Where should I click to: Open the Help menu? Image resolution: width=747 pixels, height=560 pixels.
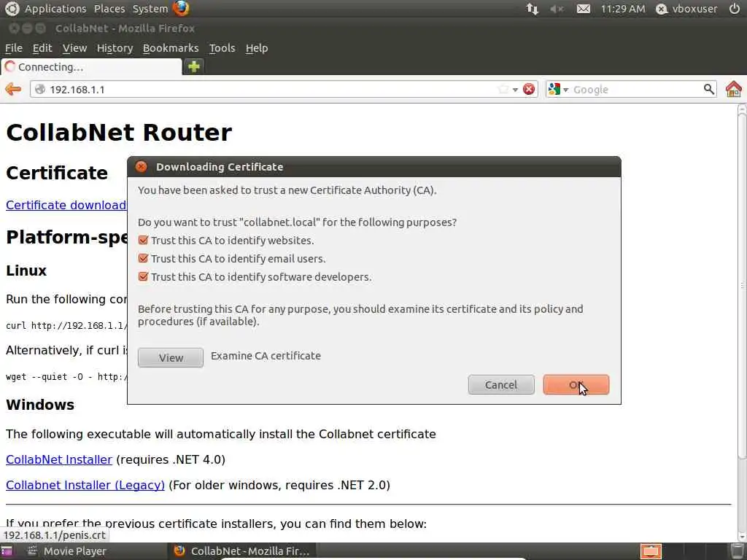pyautogui.click(x=257, y=48)
